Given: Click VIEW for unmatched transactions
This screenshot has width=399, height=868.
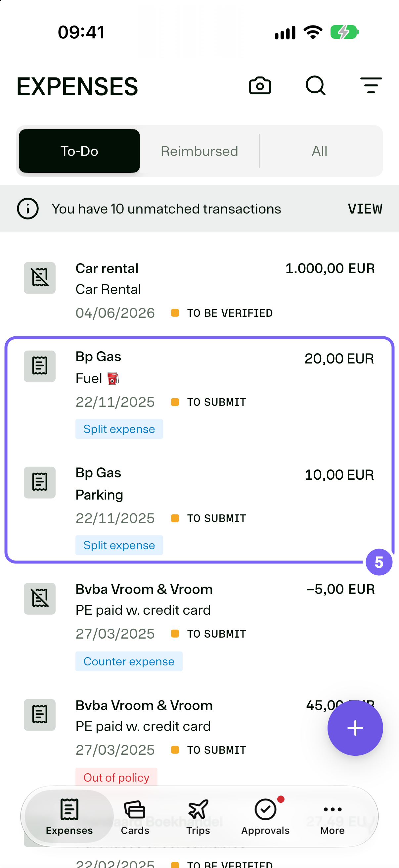Looking at the screenshot, I should click(365, 209).
